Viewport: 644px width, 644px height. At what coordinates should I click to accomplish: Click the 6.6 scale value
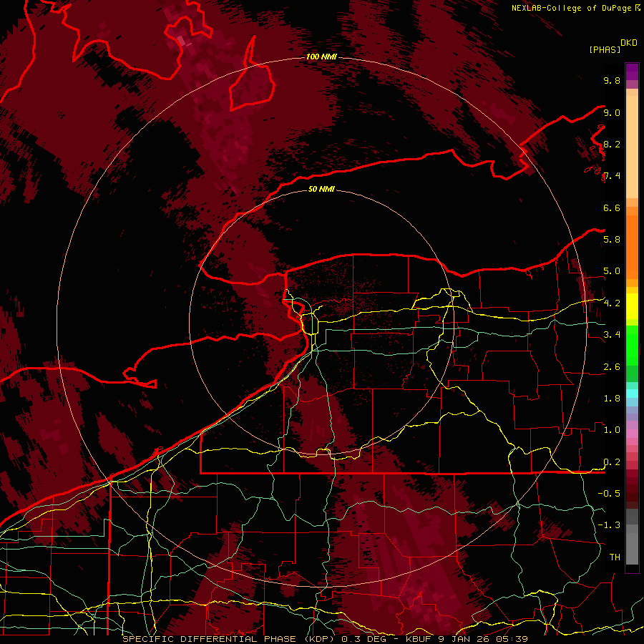coord(612,208)
